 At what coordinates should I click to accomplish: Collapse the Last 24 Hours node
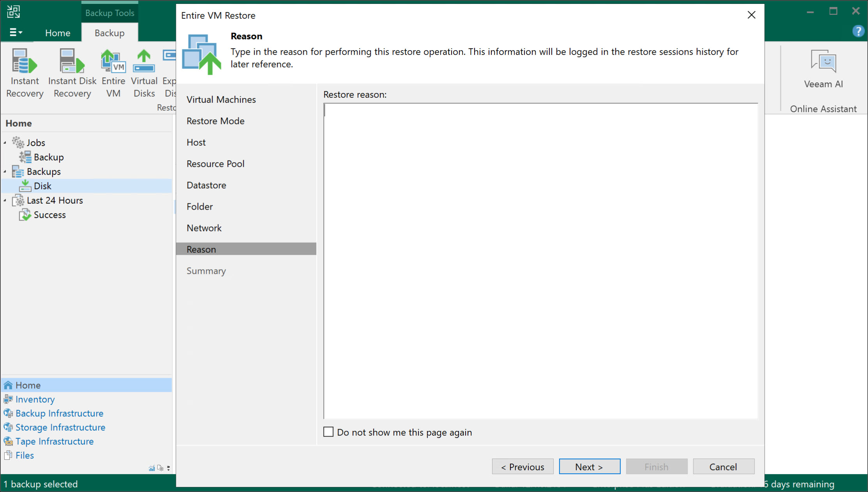coord(5,201)
